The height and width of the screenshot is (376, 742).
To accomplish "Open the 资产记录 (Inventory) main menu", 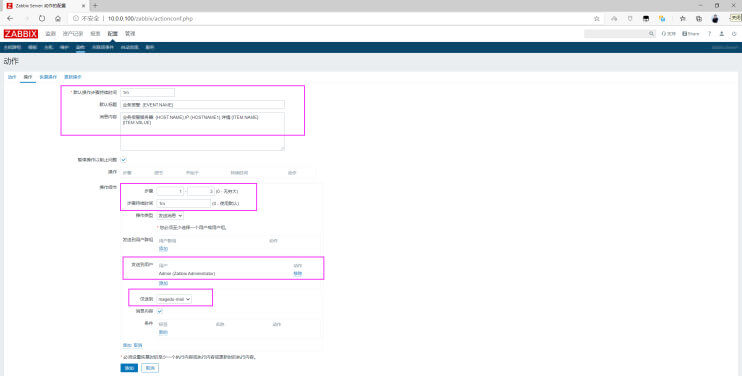I will point(73,34).
